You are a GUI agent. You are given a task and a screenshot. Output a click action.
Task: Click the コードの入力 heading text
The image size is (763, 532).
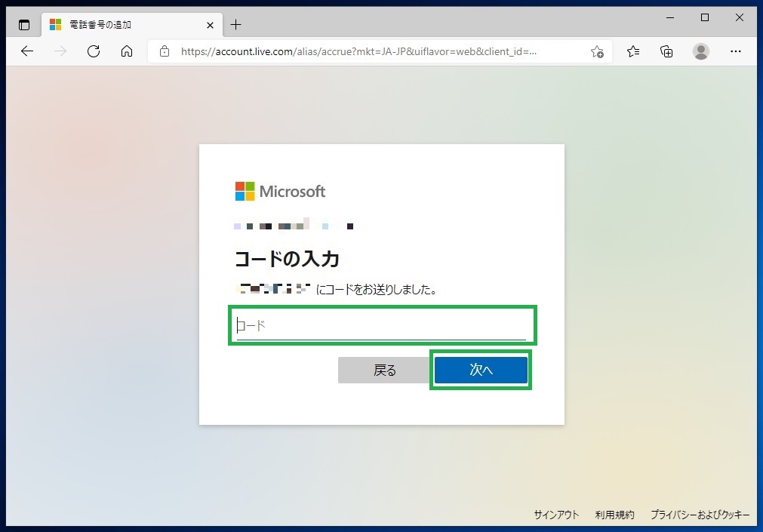287,259
